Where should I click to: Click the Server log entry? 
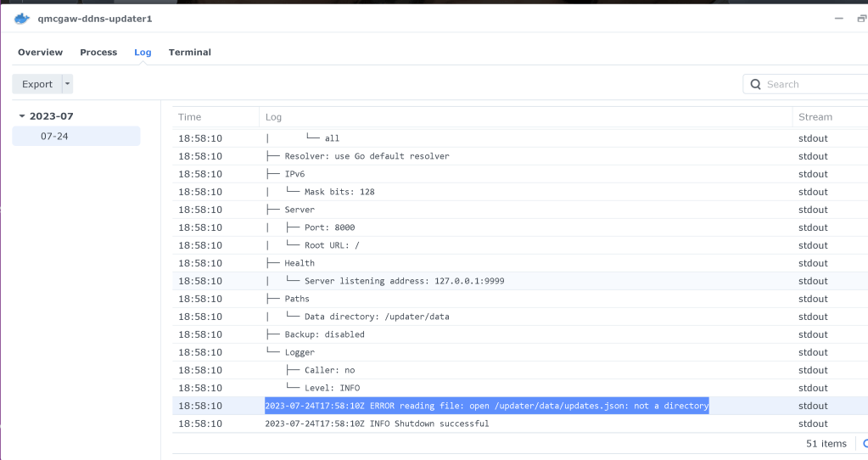tap(520, 210)
